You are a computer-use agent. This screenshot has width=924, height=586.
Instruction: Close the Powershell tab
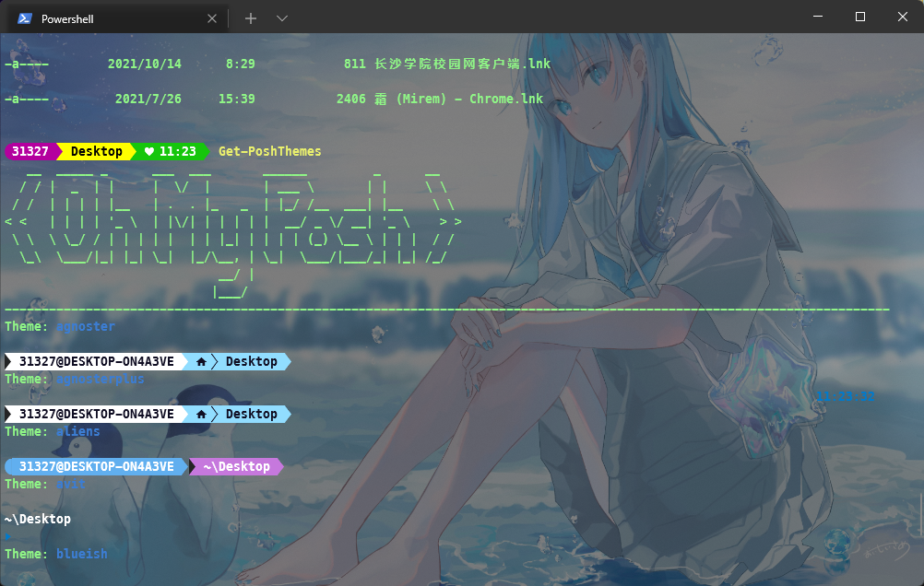click(x=212, y=18)
